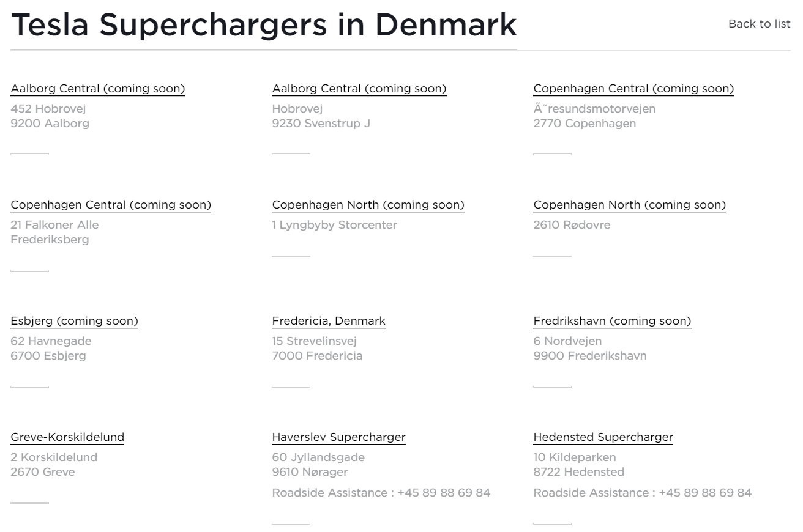This screenshot has height=532, width=803.
Task: Click the Back to list link
Action: (x=759, y=24)
